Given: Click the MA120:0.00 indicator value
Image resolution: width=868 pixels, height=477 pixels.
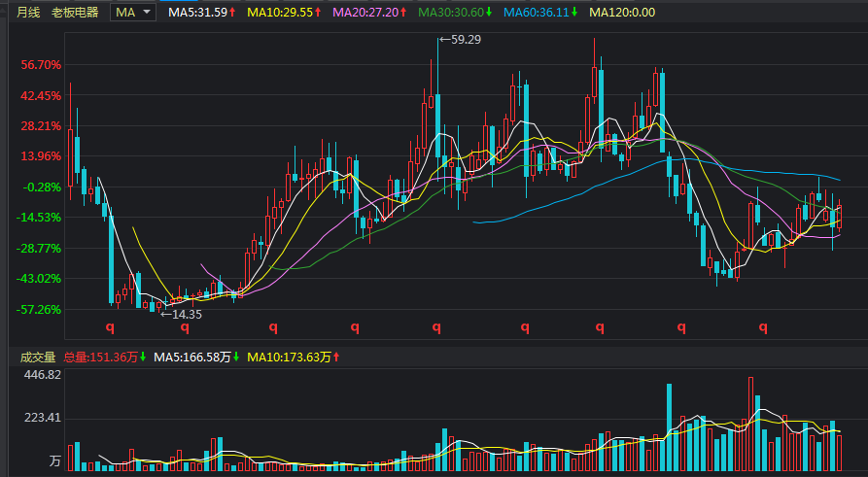Looking at the screenshot, I should click(622, 13).
